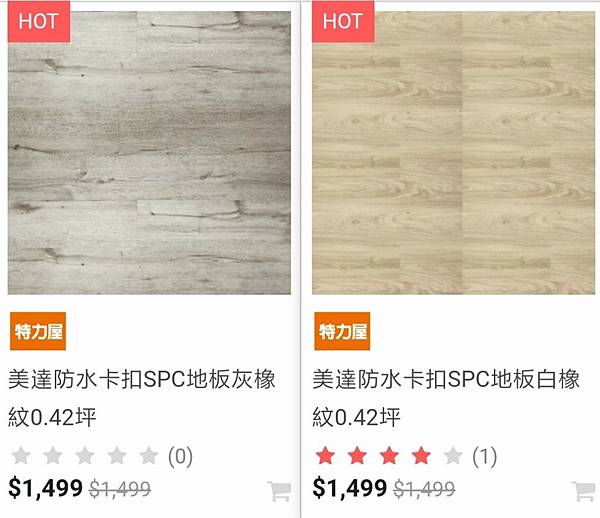Add grey oak SPC floor to cart
The height and width of the screenshot is (518, 600).
pos(279,492)
